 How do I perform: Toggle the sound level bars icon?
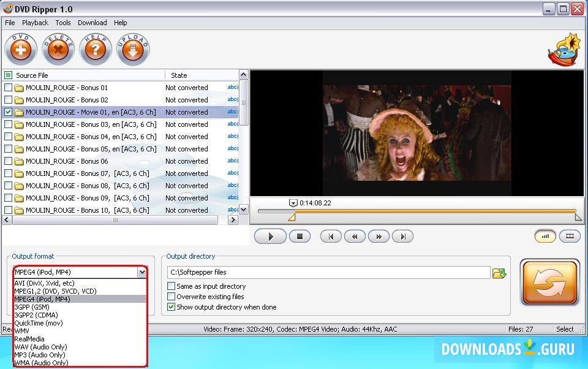point(545,235)
